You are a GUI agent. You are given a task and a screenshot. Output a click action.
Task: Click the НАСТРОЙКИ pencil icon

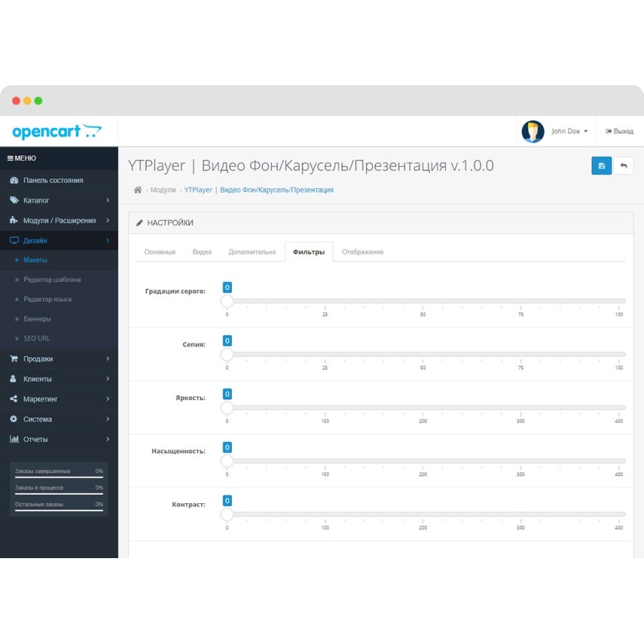pos(140,223)
